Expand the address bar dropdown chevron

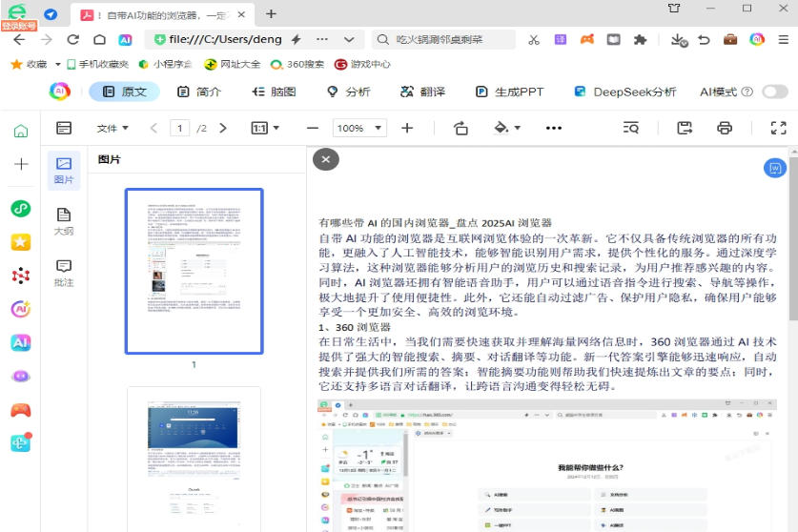click(x=349, y=40)
